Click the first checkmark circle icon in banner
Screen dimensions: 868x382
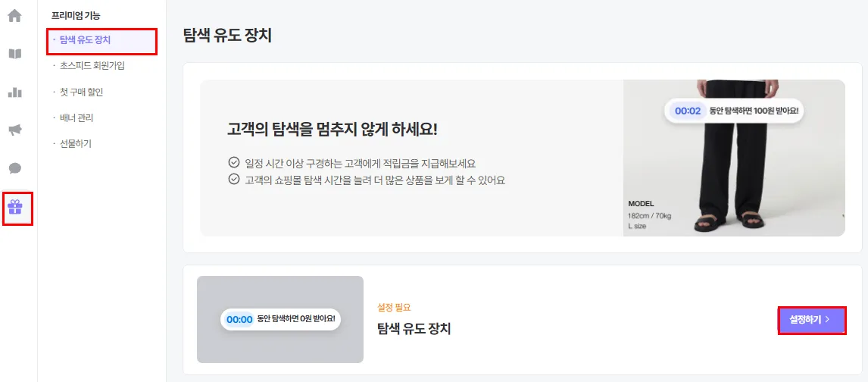[x=233, y=163]
